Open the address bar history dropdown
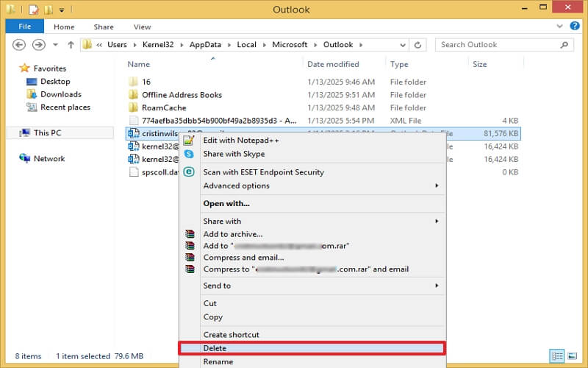Image resolution: width=588 pixels, height=368 pixels. coord(403,45)
